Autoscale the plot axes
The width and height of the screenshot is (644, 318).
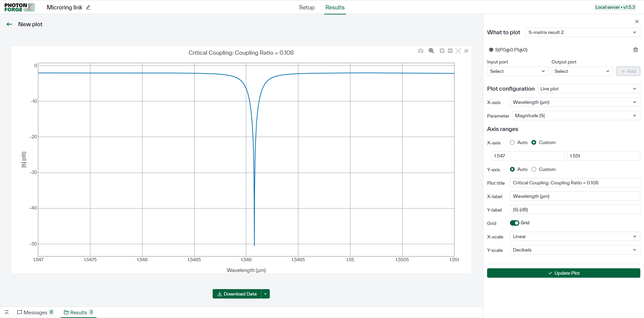pyautogui.click(x=458, y=51)
